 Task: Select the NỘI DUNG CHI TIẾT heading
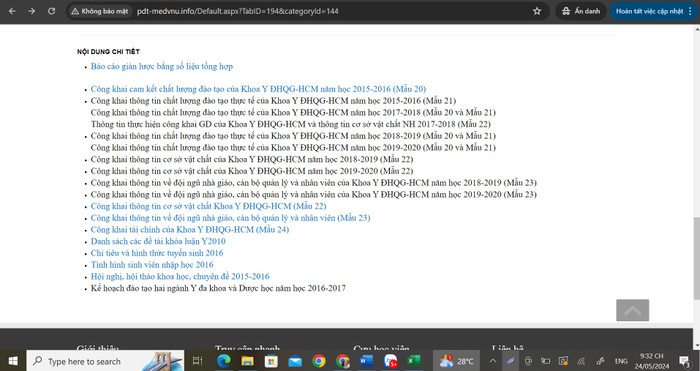tap(108, 52)
